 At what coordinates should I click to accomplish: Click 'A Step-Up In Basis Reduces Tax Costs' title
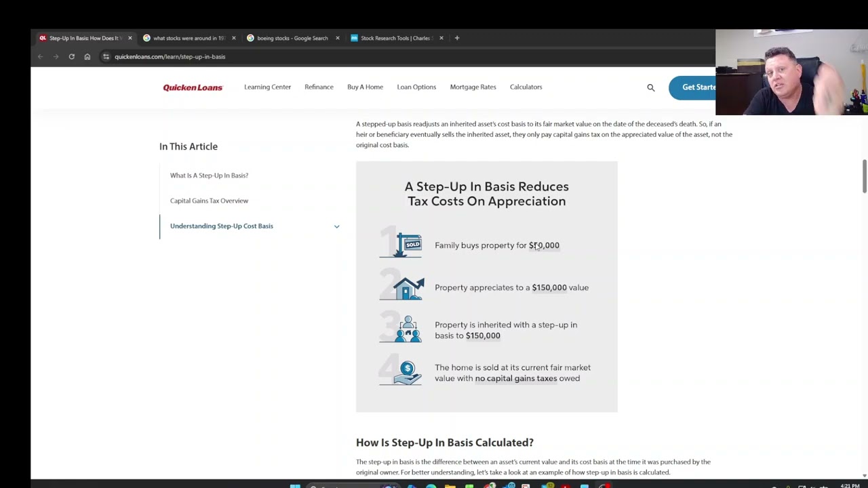pyautogui.click(x=487, y=194)
